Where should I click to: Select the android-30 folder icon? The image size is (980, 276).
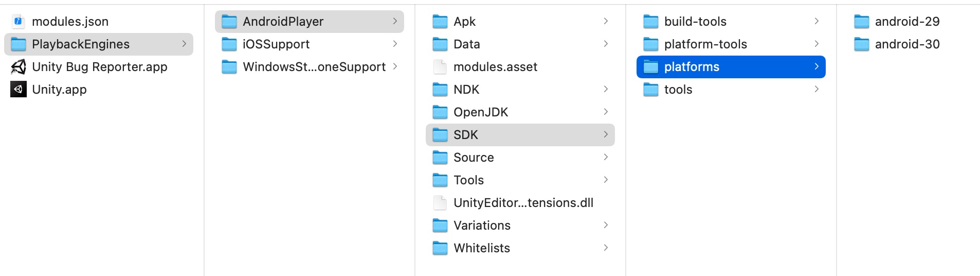point(862,44)
